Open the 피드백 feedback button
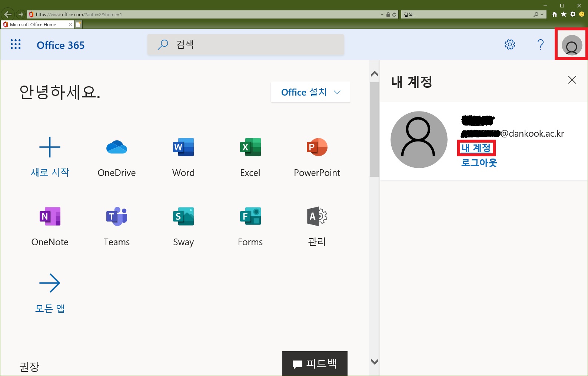588x376 pixels. click(315, 363)
